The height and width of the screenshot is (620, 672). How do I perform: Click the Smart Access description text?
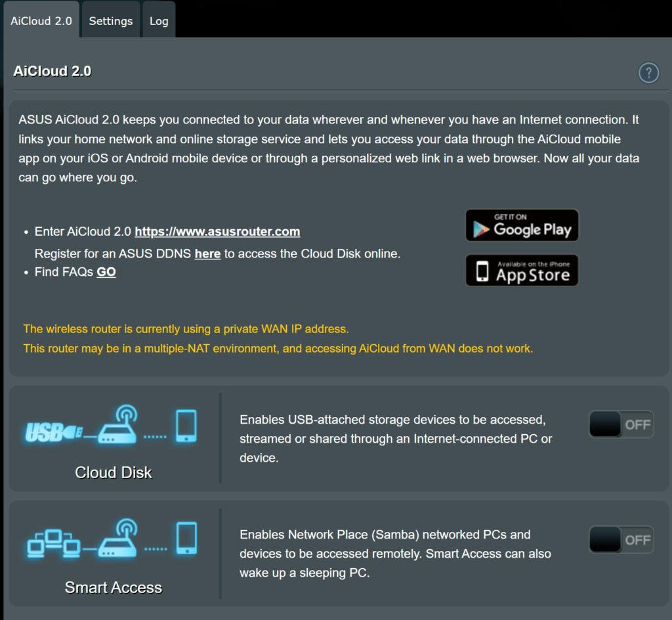click(x=395, y=554)
